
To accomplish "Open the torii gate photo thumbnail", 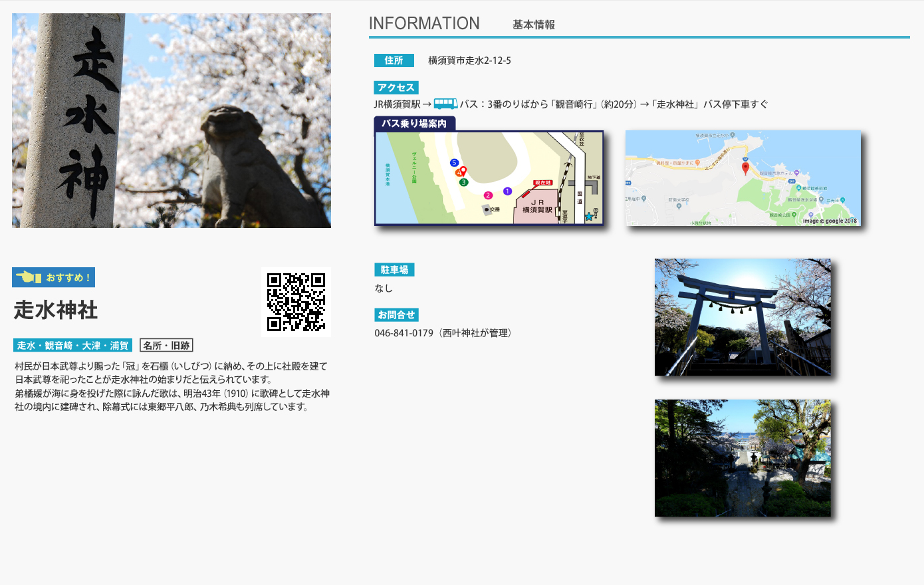I will [743, 317].
